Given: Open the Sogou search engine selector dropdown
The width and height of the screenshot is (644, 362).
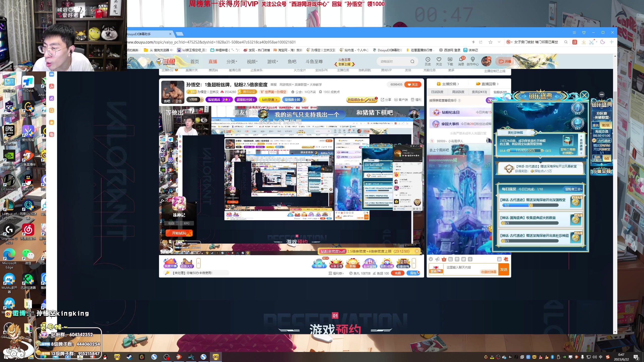Looking at the screenshot, I should 509,42.
